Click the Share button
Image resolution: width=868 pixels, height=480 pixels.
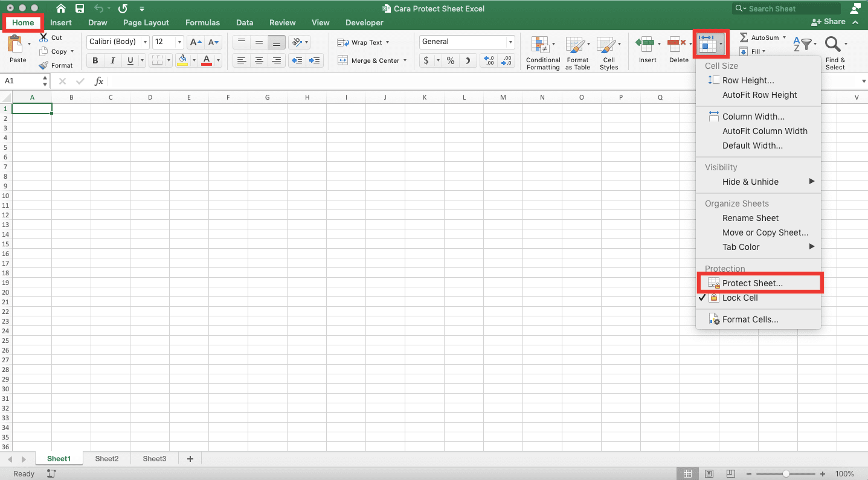(x=829, y=22)
